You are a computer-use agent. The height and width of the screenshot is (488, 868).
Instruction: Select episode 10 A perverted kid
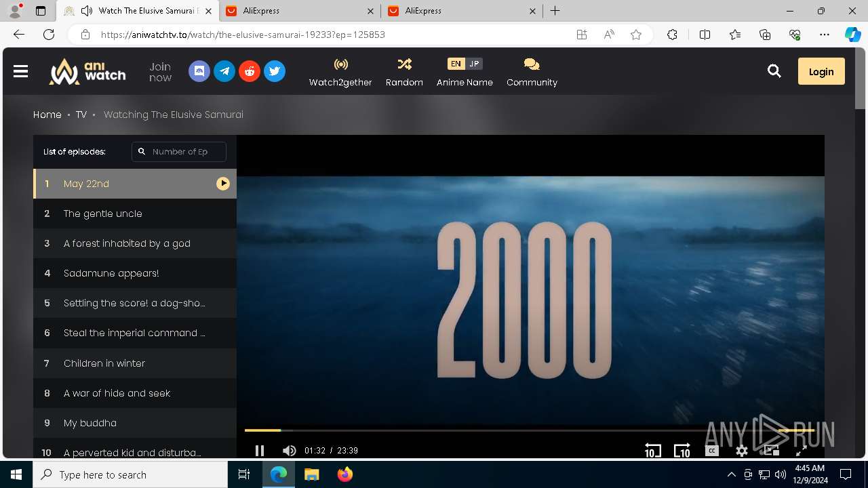click(x=135, y=449)
